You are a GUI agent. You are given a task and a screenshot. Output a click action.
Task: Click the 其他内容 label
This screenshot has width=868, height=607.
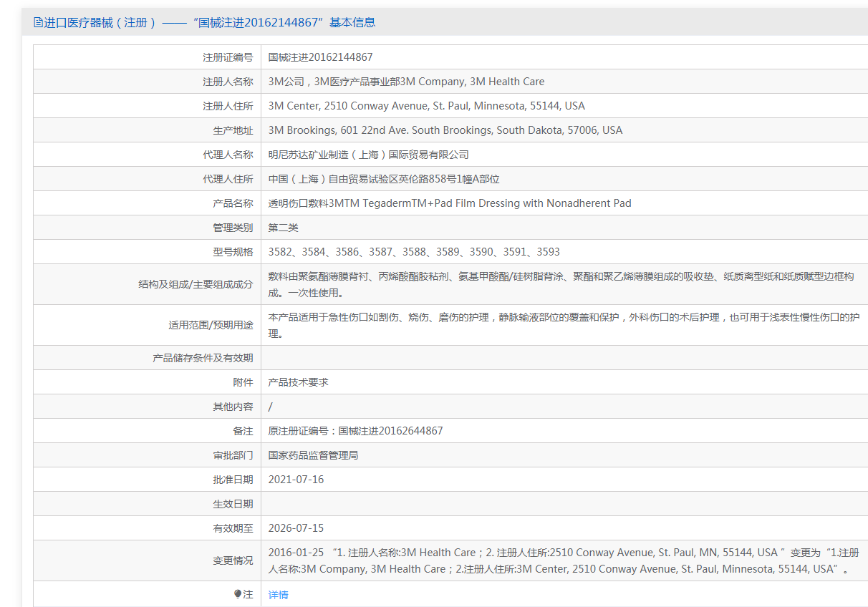pyautogui.click(x=233, y=407)
